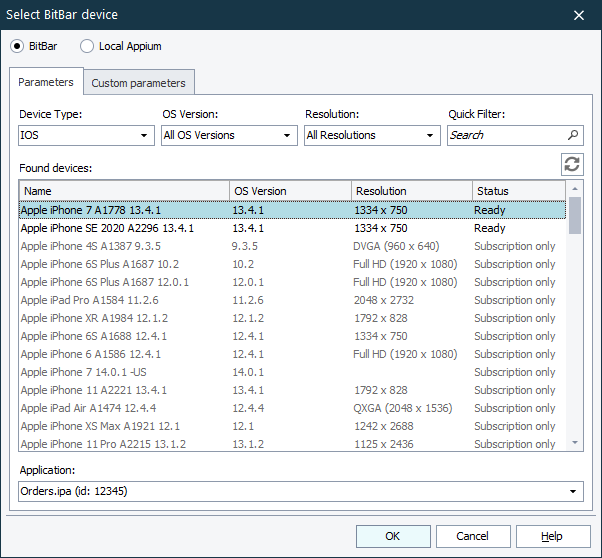Click the search magnifier icon in Quick Filter
This screenshot has width=602, height=558.
click(x=573, y=135)
